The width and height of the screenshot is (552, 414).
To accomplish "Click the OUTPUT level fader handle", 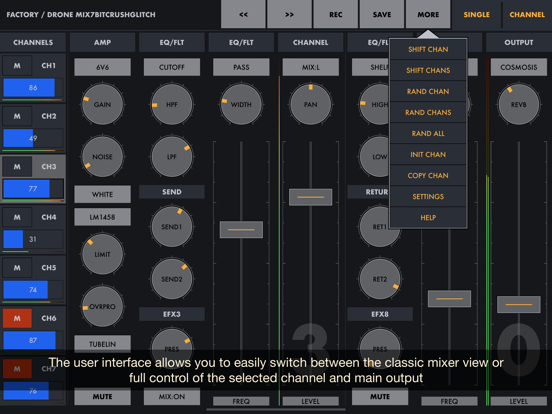I will coord(519,304).
